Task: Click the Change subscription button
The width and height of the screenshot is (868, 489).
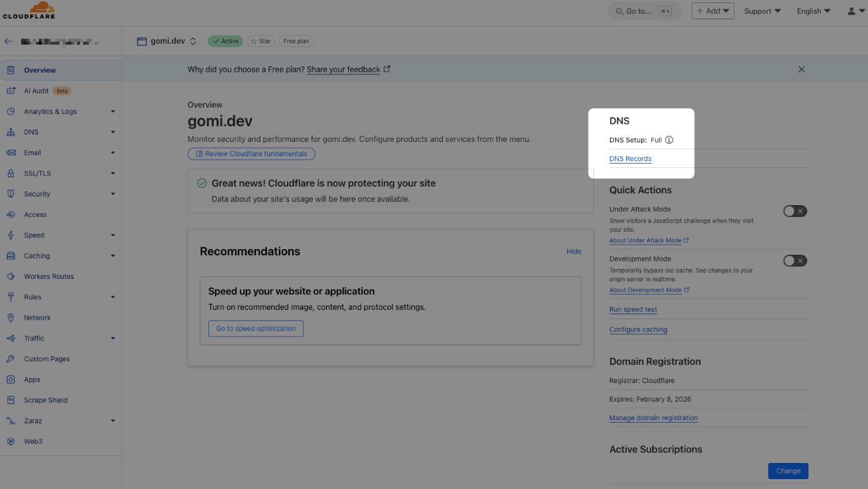Action: pyautogui.click(x=788, y=471)
